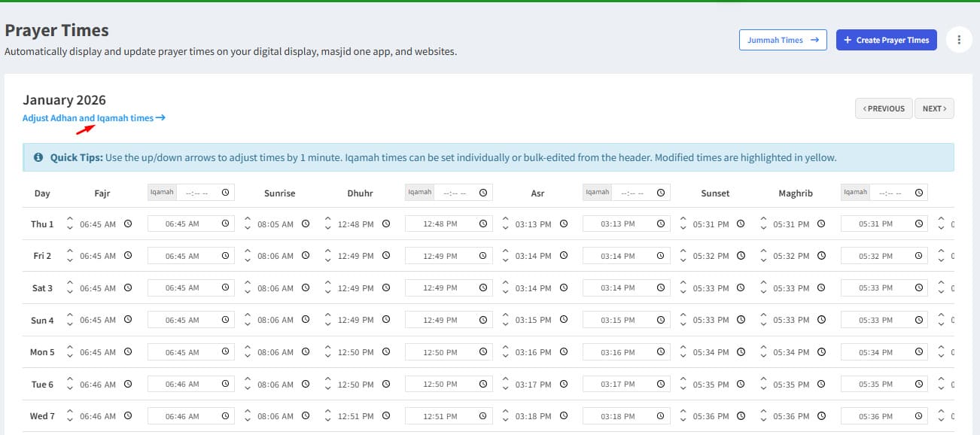Click Maghrib bulk Iqamah time field in header
This screenshot has width=980, height=435.
pyautogui.click(x=899, y=193)
